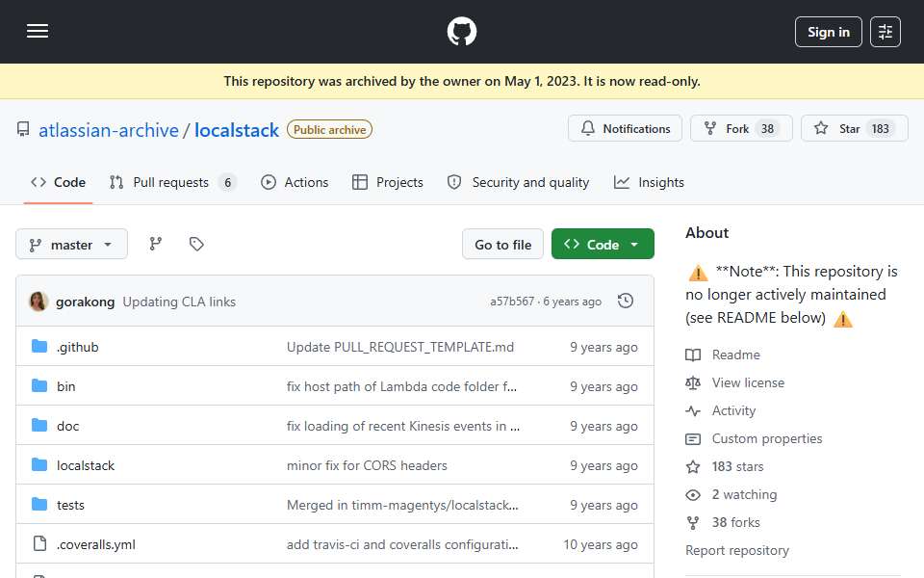
Task: Open commit 'fix loading of recent Kinesis events'
Action: click(403, 426)
